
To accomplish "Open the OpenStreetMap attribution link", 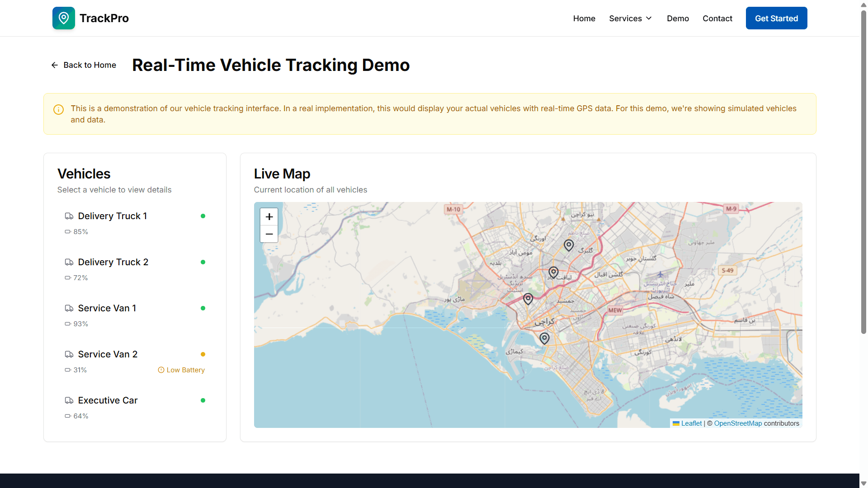I will click(738, 423).
